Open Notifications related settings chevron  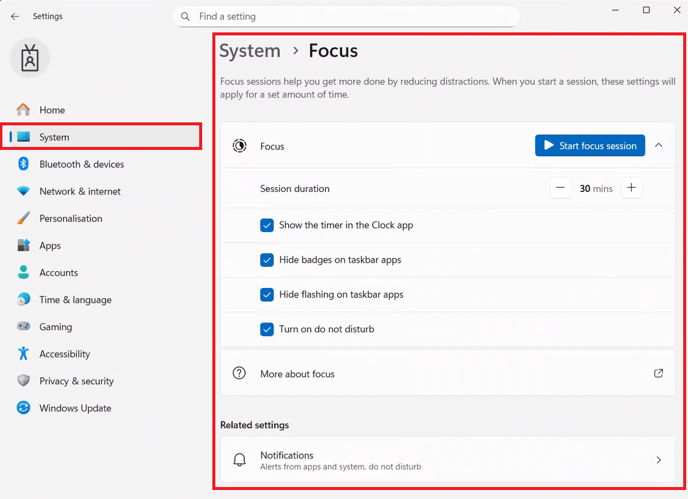click(658, 460)
